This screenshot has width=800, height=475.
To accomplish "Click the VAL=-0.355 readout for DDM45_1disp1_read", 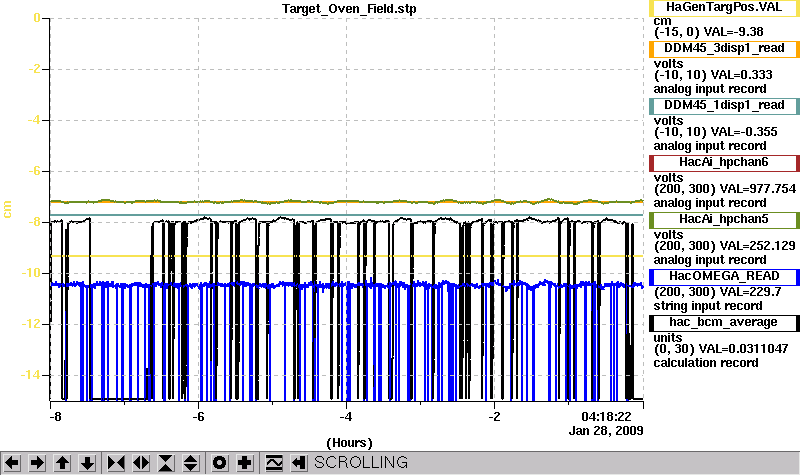I will [x=744, y=132].
